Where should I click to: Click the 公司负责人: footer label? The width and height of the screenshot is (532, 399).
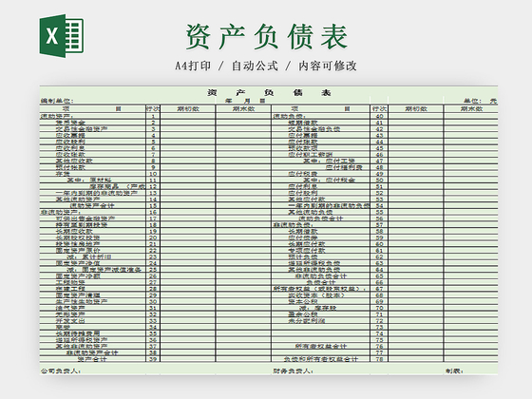click(x=61, y=370)
